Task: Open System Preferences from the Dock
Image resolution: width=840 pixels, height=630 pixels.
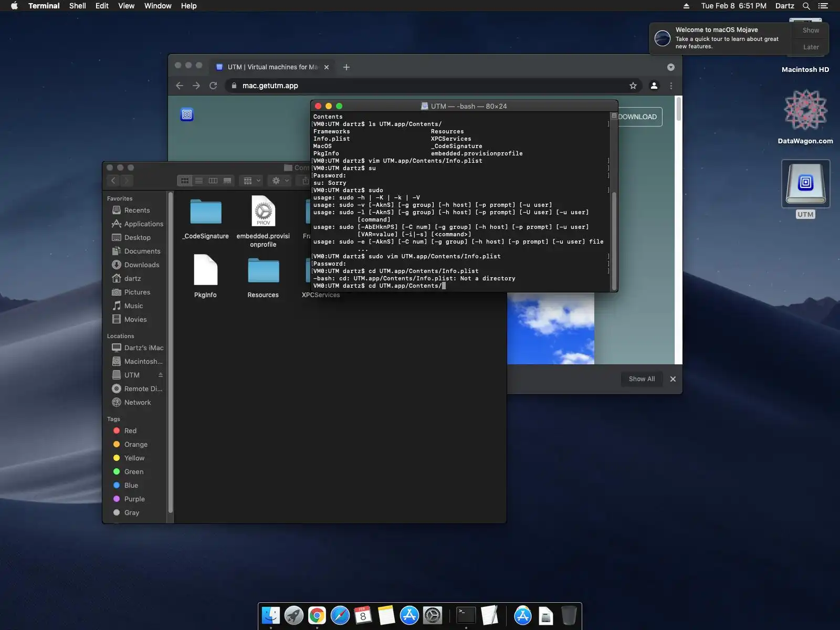Action: tap(433, 615)
